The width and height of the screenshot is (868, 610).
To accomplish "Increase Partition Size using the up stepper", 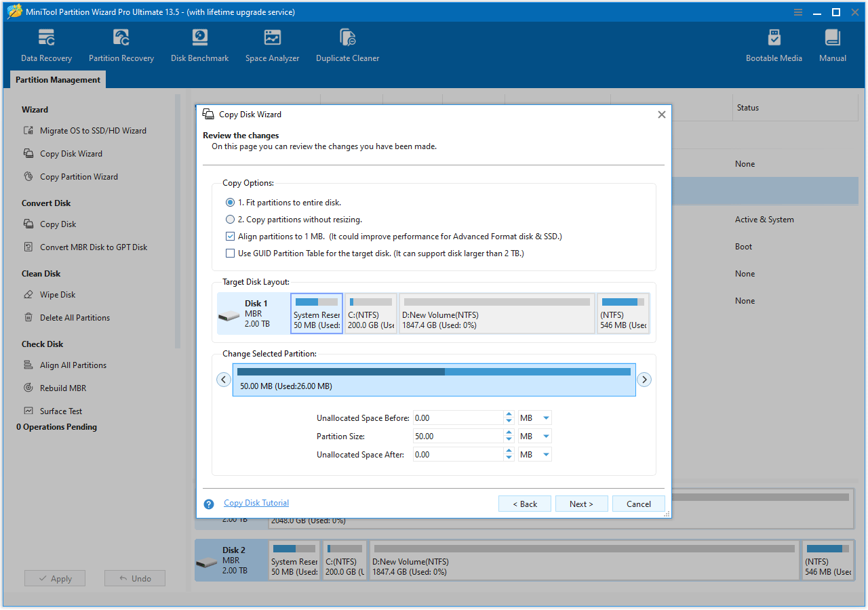I will click(509, 432).
